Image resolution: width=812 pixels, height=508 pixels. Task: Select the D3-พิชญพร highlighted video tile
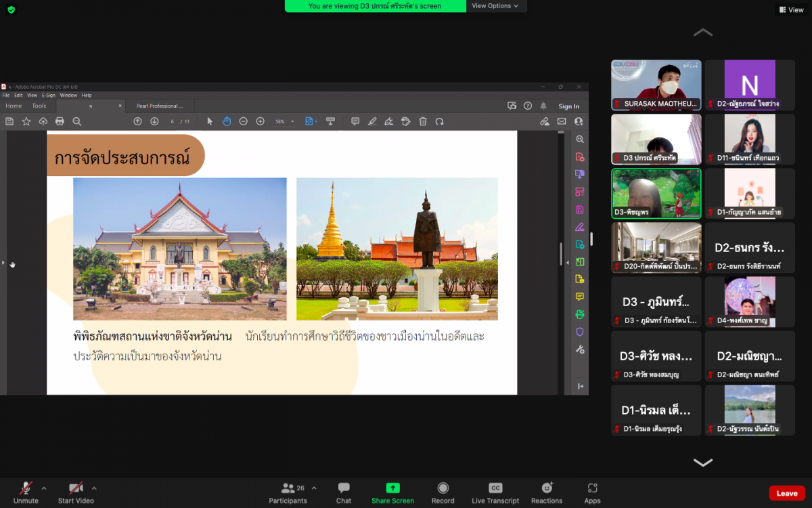pyautogui.click(x=656, y=193)
